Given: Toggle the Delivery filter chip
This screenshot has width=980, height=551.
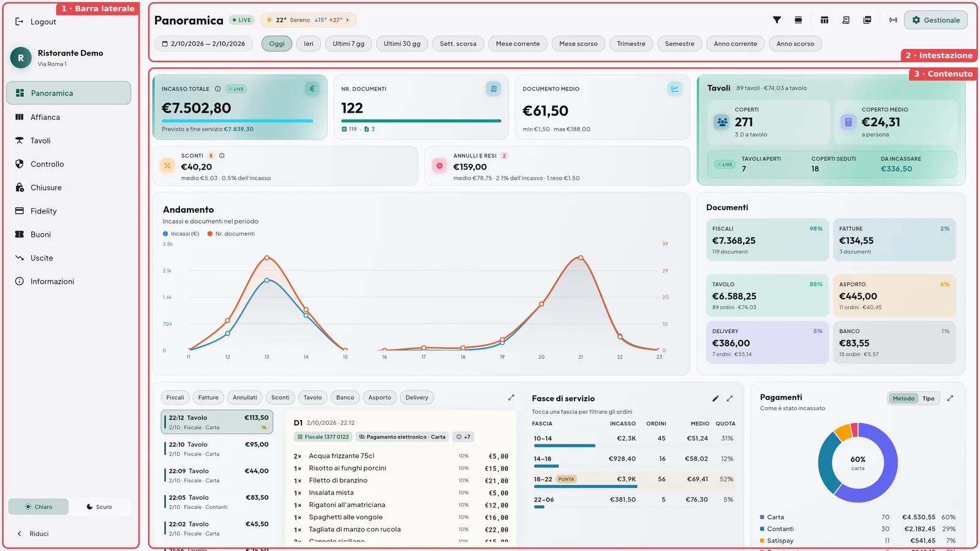Looking at the screenshot, I should (417, 397).
